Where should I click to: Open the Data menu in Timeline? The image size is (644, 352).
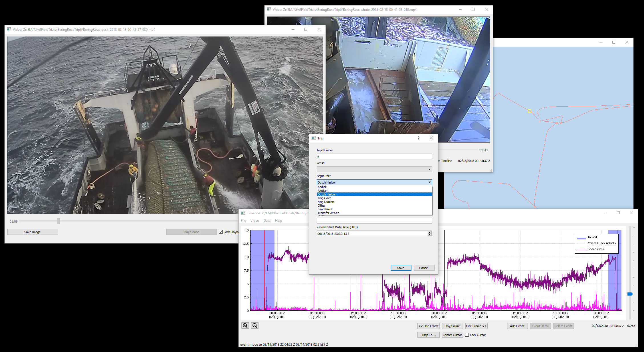point(267,221)
